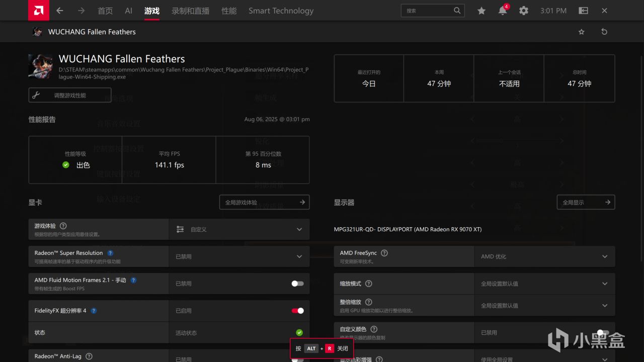644x362 pixels.
Task: Toggle 自定义颜色 switch
Action: 603,332
